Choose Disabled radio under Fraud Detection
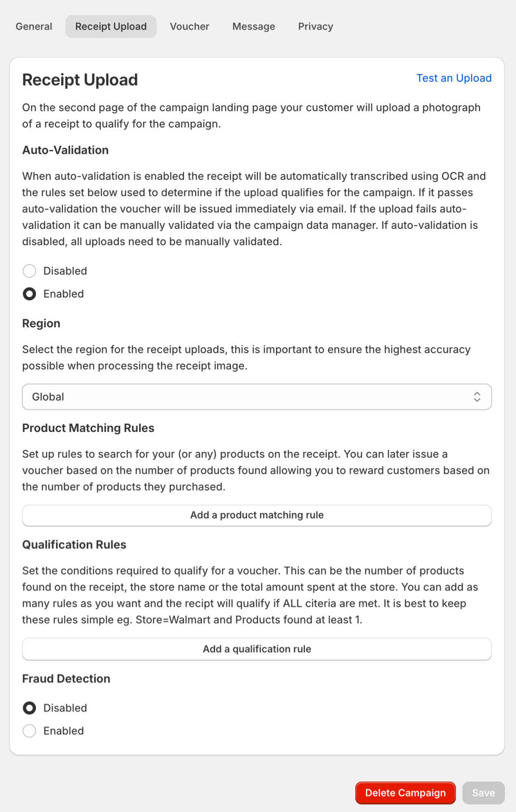The height and width of the screenshot is (812, 516). tap(30, 708)
